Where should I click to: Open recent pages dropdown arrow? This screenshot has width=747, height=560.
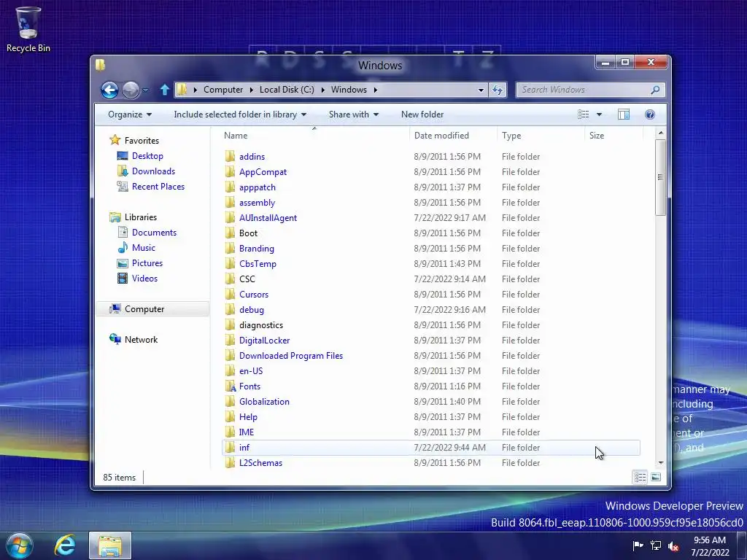[x=145, y=90]
